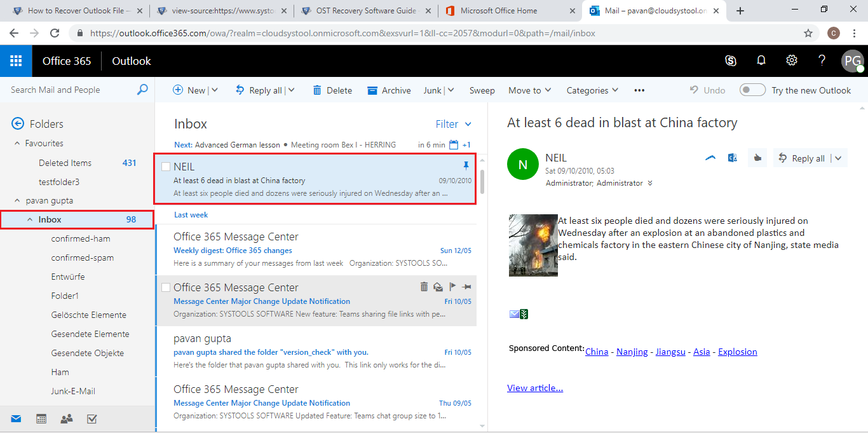Click the search magnifier icon
The image size is (868, 433).
142,90
